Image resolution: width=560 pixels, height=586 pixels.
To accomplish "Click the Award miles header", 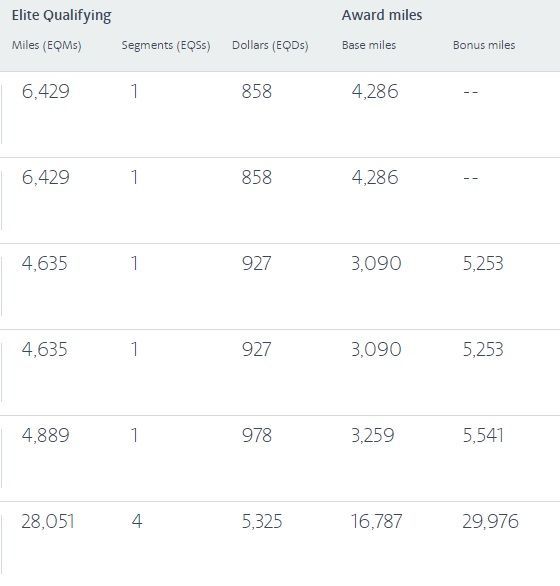I will (382, 15).
